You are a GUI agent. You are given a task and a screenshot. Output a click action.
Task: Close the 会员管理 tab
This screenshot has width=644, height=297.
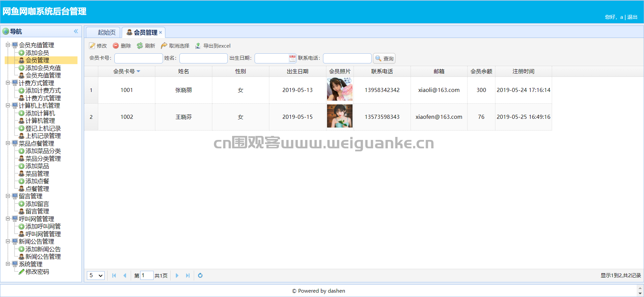point(161,33)
